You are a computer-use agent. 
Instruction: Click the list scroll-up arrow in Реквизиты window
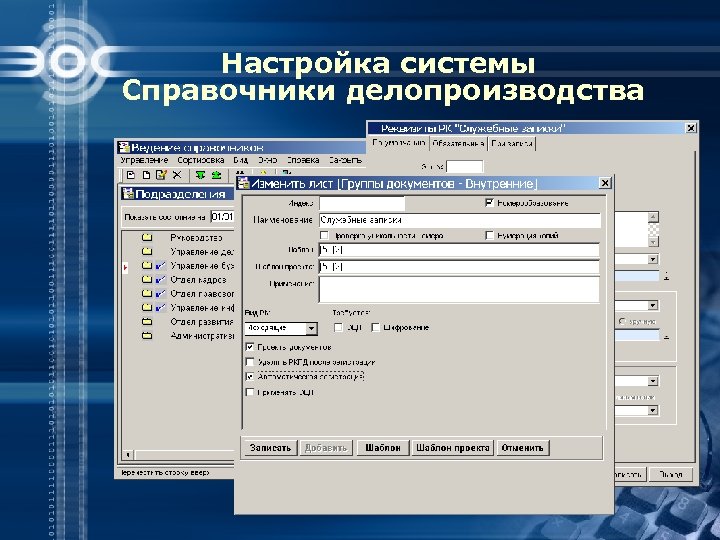[653, 217]
